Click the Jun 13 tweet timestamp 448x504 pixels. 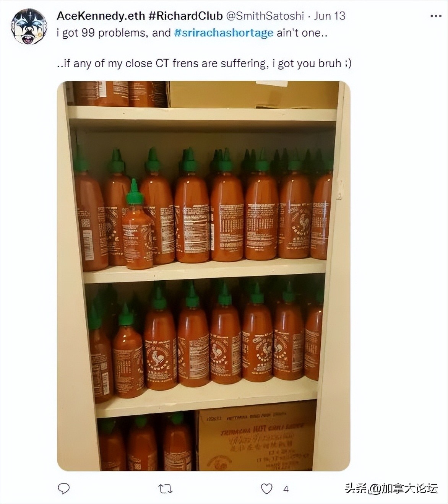point(330,16)
